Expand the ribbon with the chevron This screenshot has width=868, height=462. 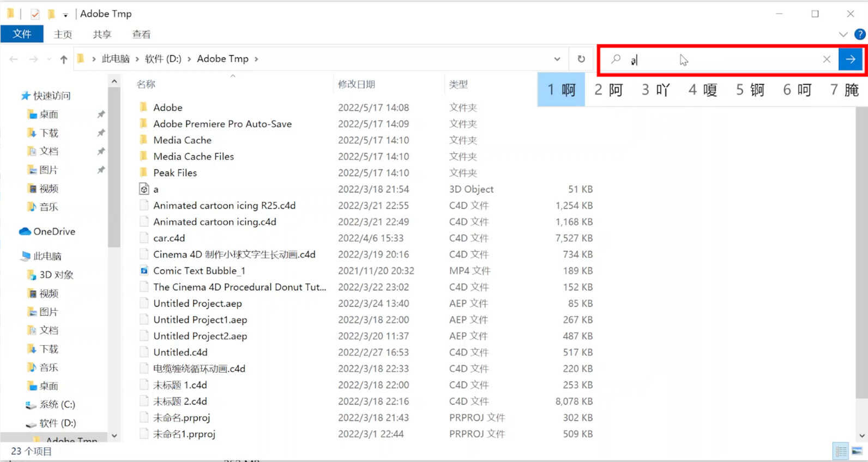843,34
